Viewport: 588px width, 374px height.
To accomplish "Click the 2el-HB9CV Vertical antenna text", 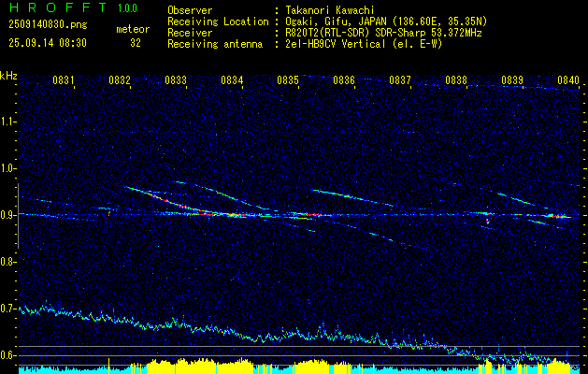I will pyautogui.click(x=365, y=44).
